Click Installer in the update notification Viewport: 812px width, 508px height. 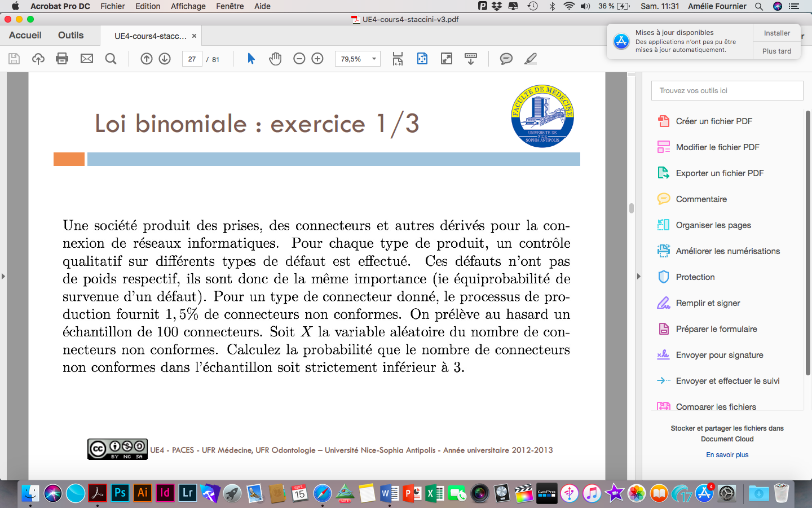coord(776,33)
